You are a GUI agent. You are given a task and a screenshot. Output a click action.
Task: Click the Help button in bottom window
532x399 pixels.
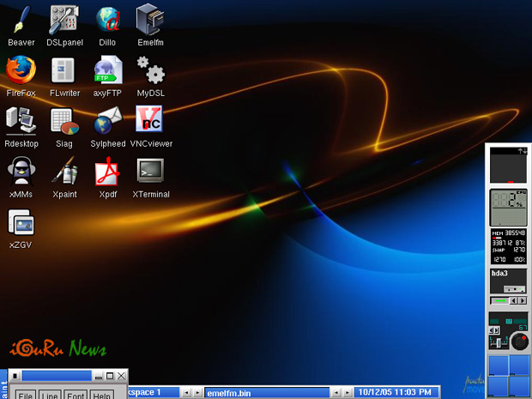[101, 395]
